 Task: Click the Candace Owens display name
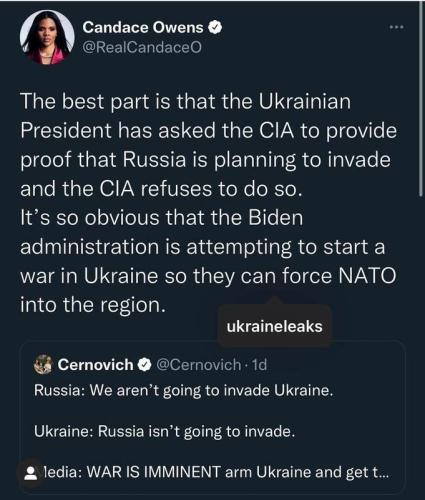(143, 27)
